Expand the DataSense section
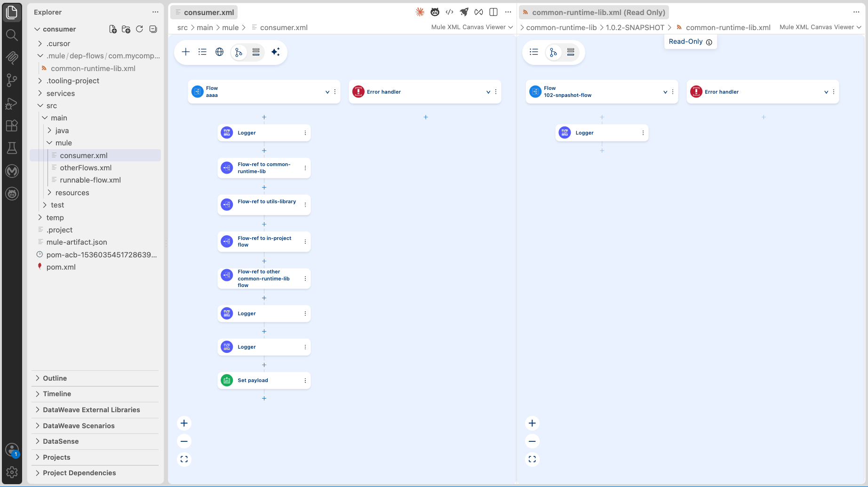The image size is (868, 487). point(95,441)
